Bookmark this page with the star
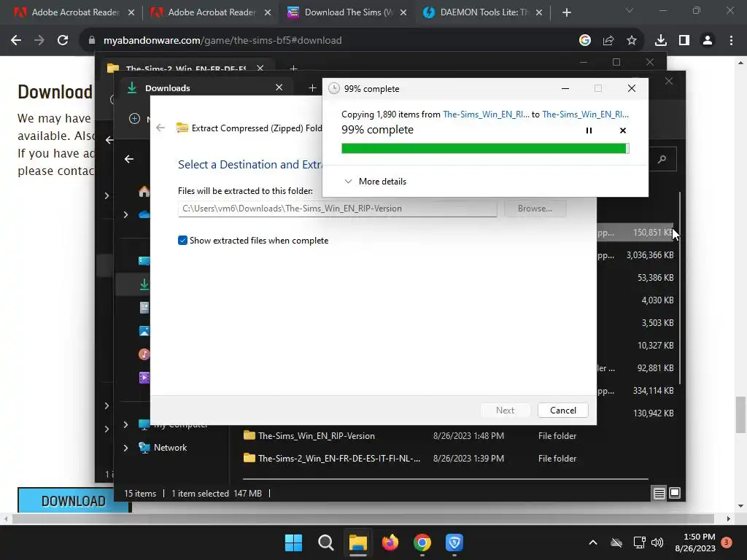747x560 pixels. pyautogui.click(x=632, y=41)
